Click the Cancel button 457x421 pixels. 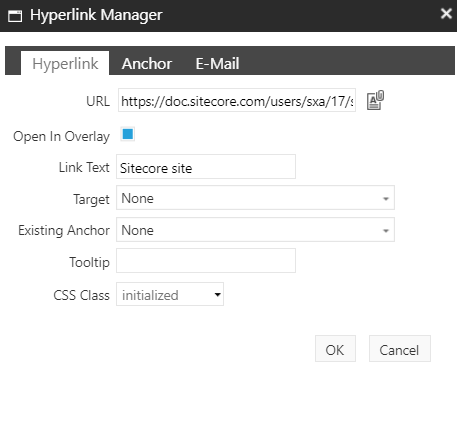coord(399,349)
